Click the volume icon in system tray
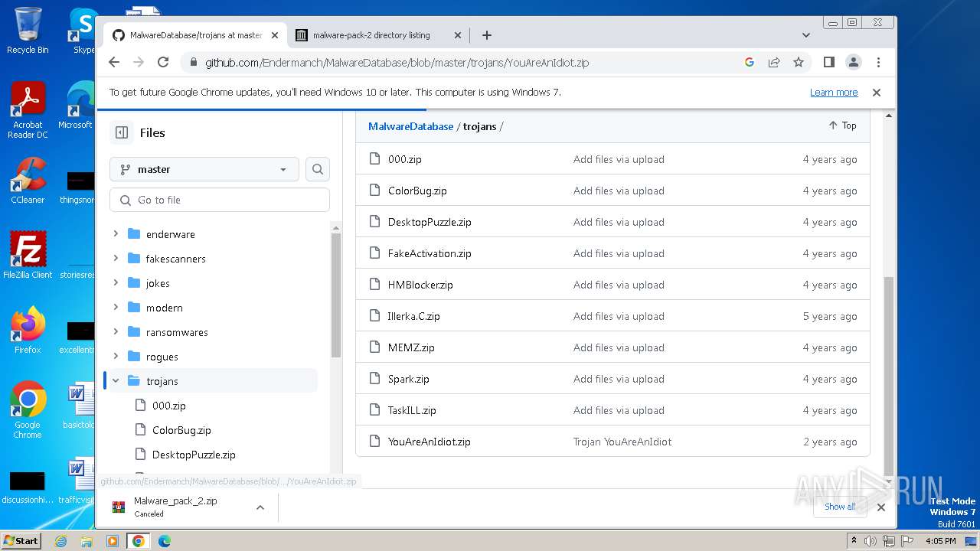 coord(871,541)
